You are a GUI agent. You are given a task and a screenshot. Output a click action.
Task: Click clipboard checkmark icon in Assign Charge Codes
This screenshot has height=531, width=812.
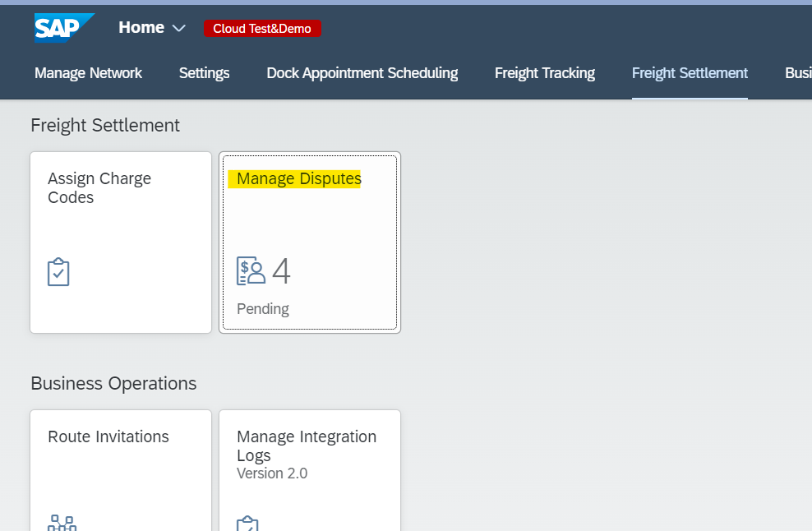[58, 272]
